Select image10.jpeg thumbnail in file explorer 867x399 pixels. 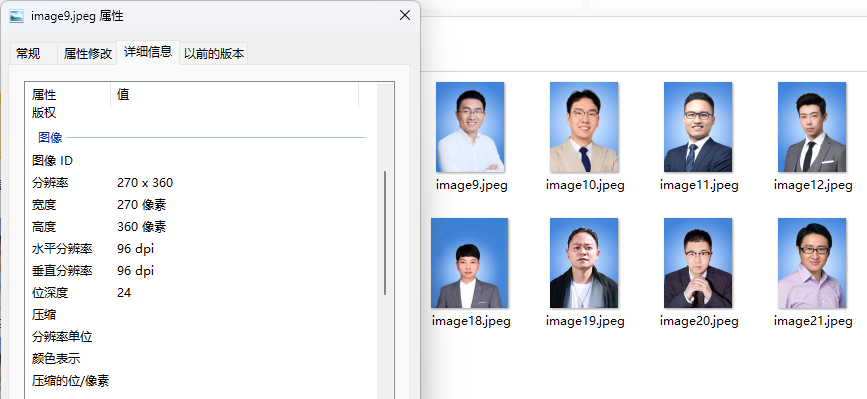click(584, 127)
